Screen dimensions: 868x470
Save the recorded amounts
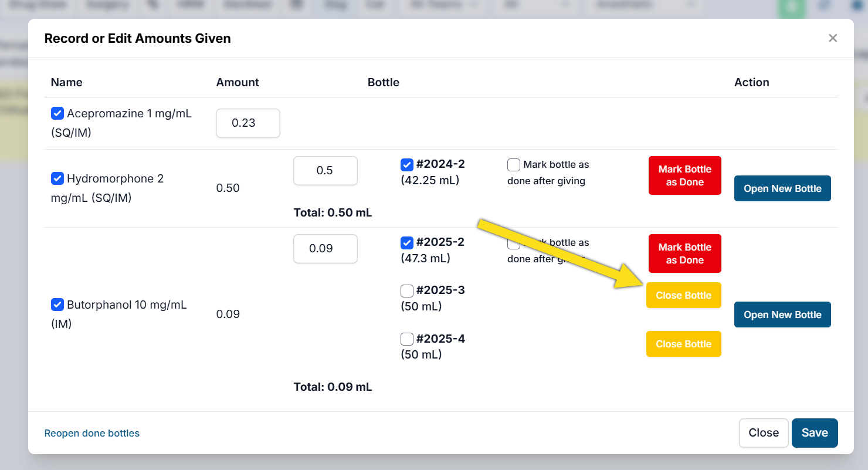point(814,433)
